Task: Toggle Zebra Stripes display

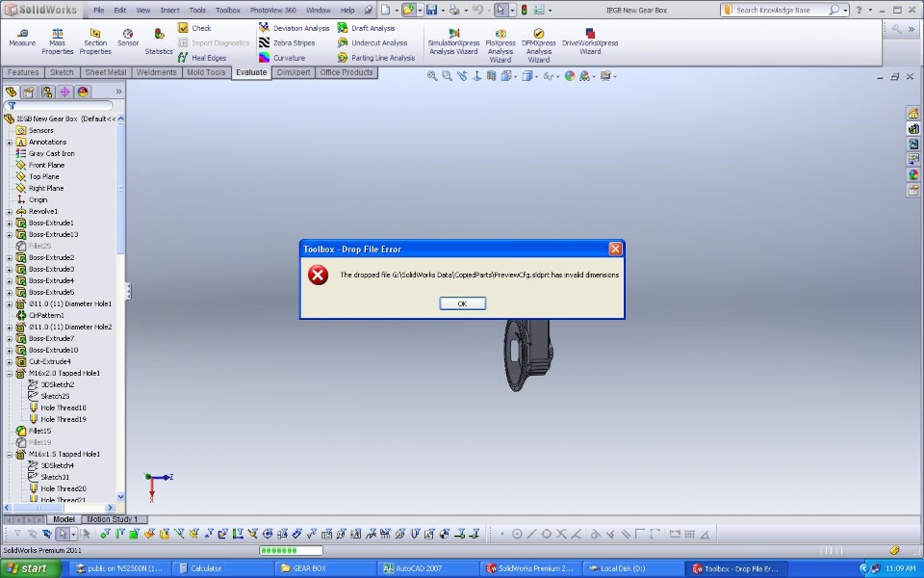Action: point(287,43)
